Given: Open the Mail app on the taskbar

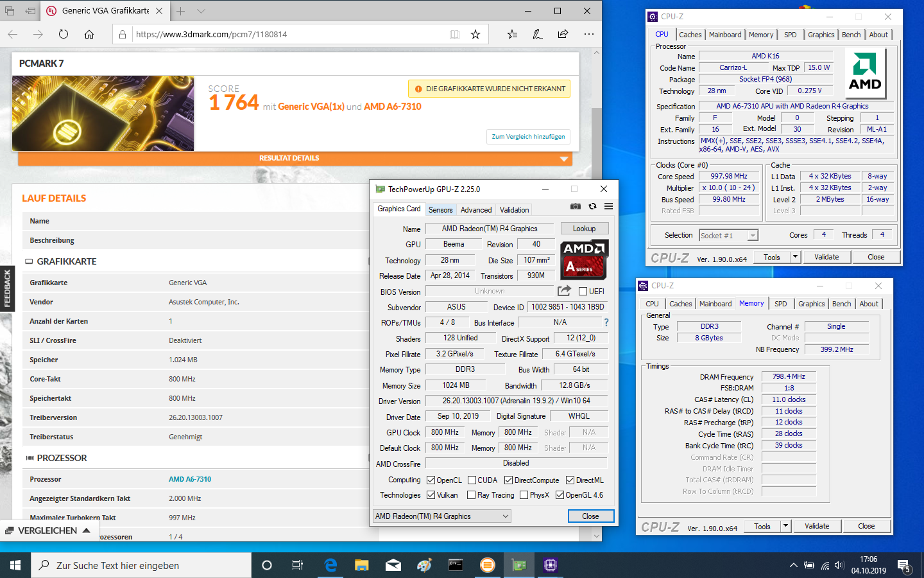Looking at the screenshot, I should coord(393,565).
